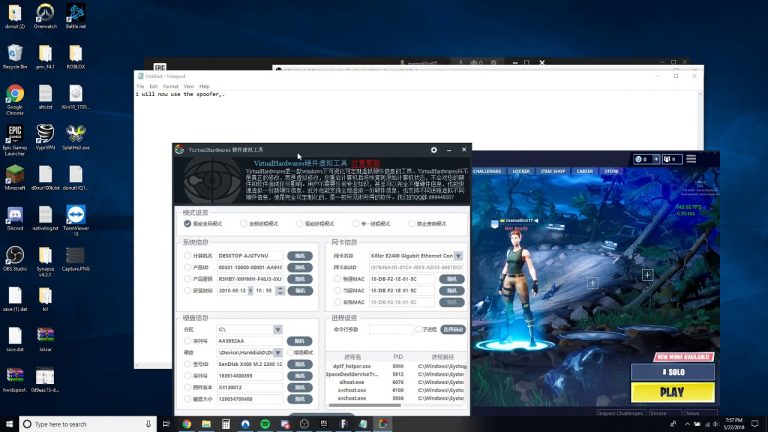Enable the radio beside product key R3HB7 field
Image resolution: width=768 pixels, height=432 pixels.
[x=187, y=279]
